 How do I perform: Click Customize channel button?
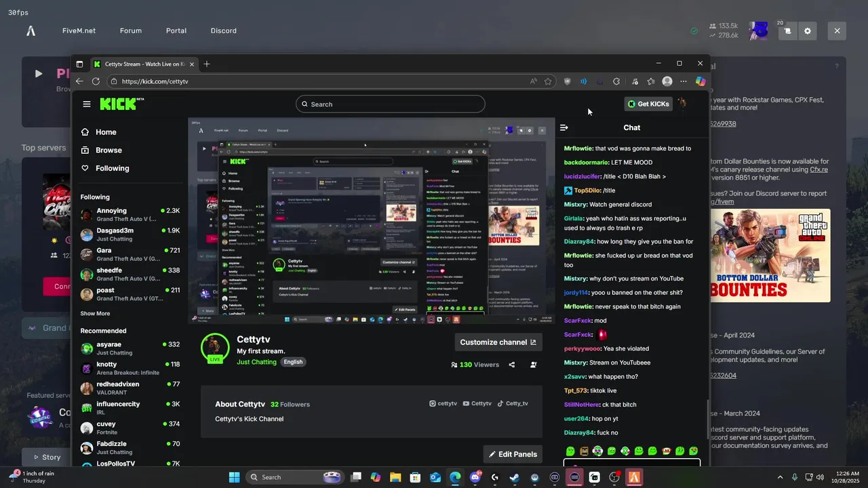pyautogui.click(x=498, y=342)
